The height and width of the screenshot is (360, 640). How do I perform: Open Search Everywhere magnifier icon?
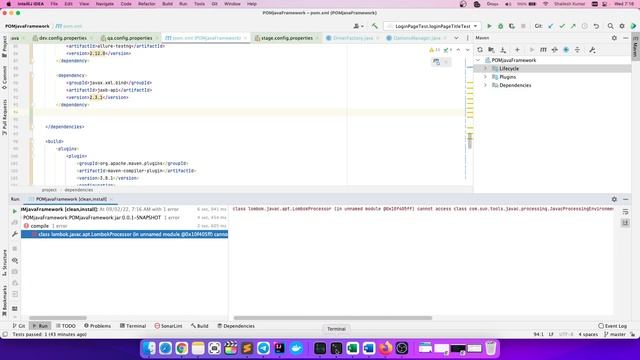point(611,26)
